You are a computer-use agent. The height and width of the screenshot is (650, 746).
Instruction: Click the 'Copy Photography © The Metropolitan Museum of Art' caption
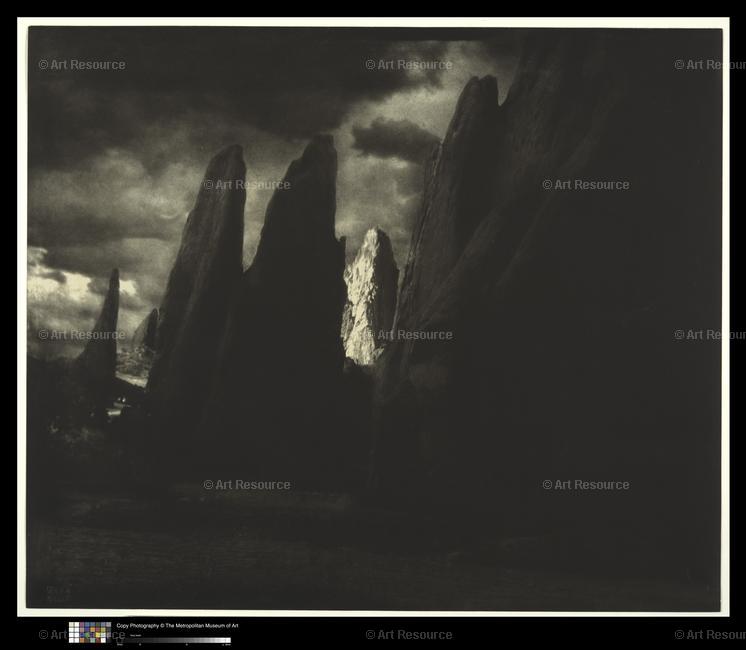[x=177, y=626]
